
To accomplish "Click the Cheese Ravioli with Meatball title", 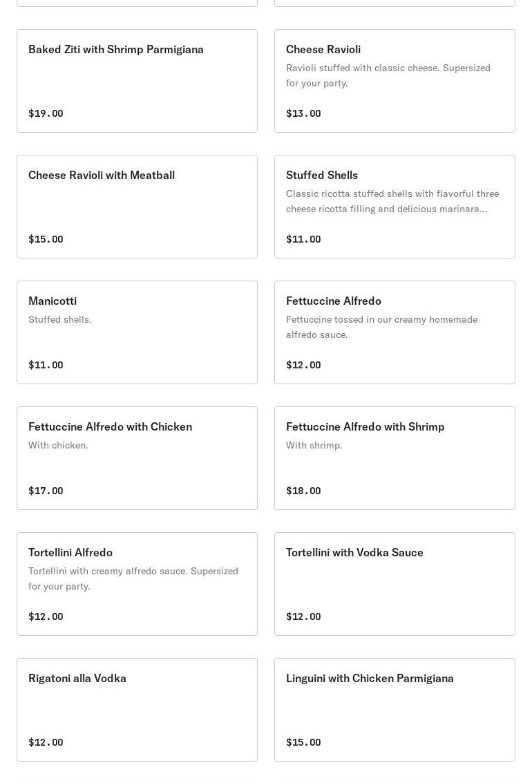I will pyautogui.click(x=102, y=176).
